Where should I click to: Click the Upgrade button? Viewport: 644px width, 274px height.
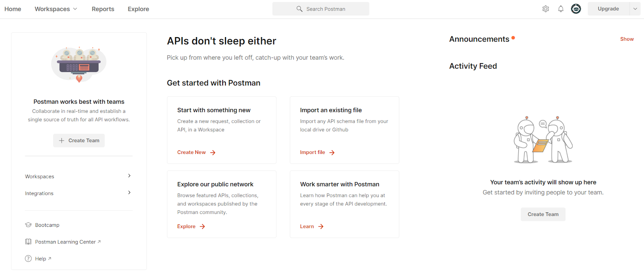point(608,9)
